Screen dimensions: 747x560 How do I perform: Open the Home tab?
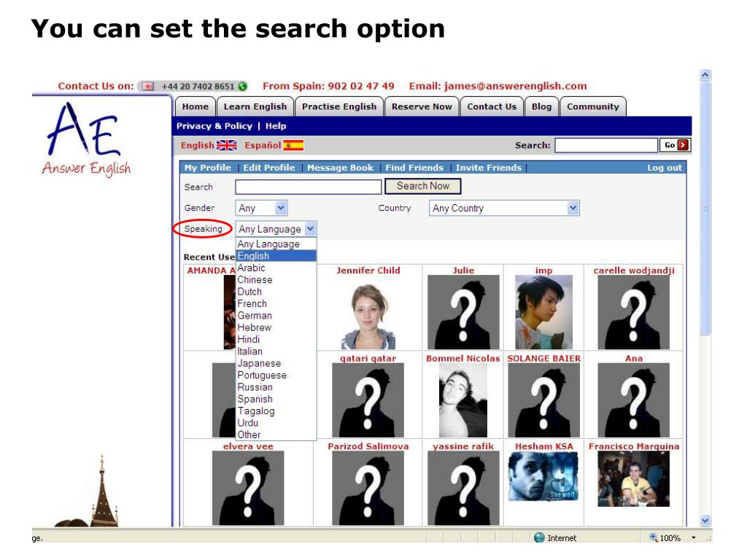pos(196,106)
